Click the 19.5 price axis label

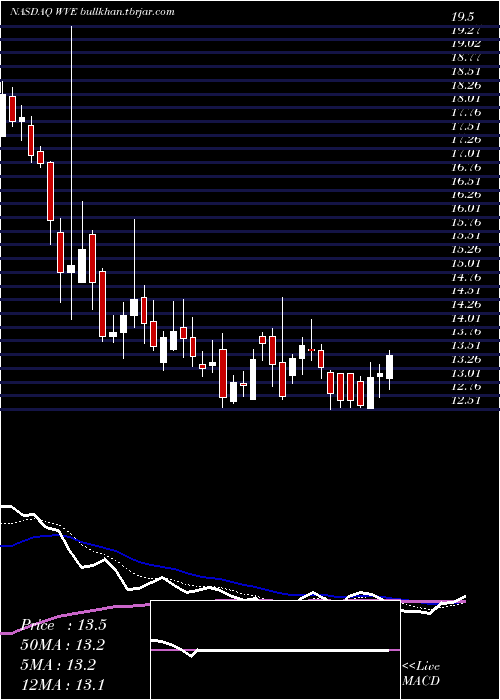tap(462, 17)
